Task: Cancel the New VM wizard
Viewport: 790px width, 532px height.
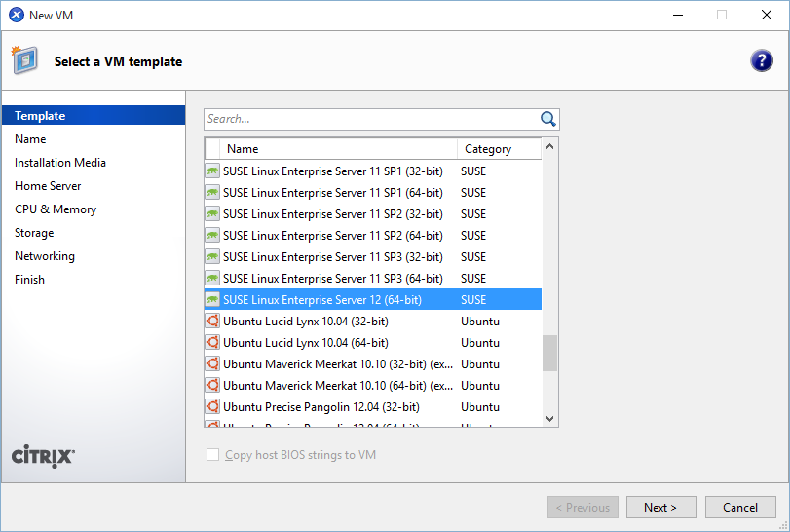Action: click(739, 507)
